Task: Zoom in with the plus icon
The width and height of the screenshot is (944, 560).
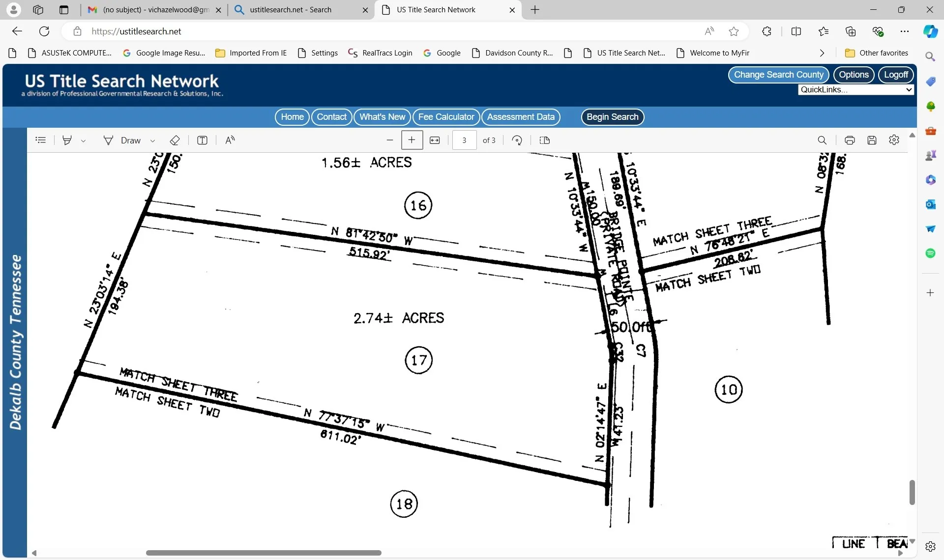Action: [412, 140]
